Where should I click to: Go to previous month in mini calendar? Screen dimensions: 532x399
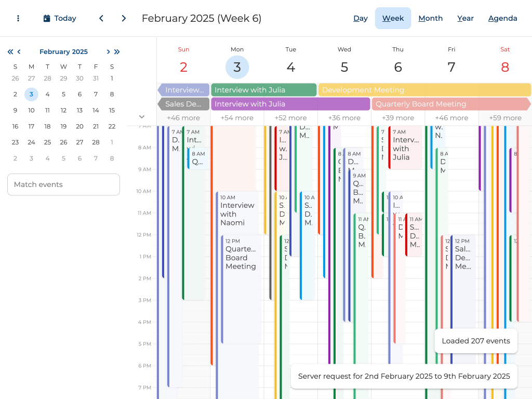[19, 51]
